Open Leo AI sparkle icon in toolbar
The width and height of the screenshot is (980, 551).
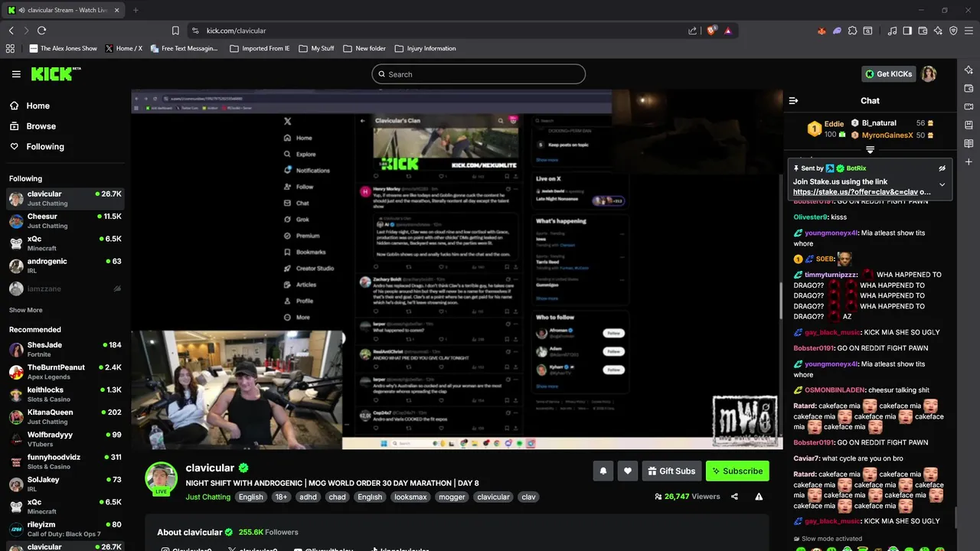coord(938,31)
